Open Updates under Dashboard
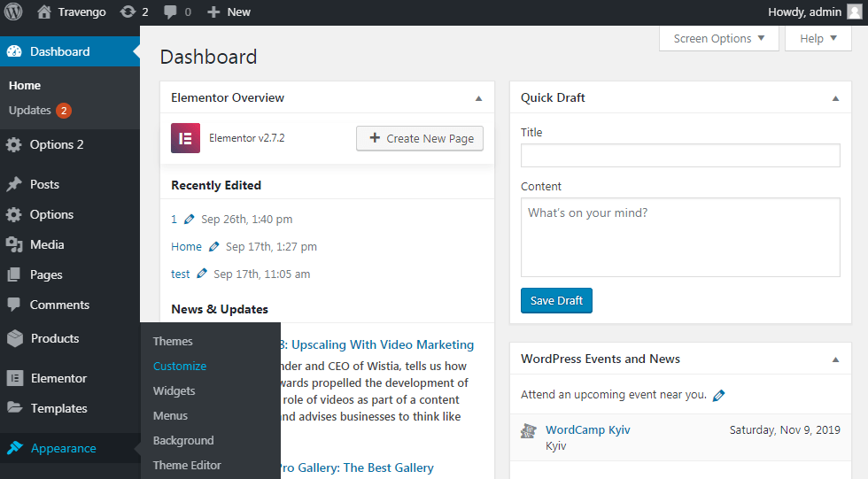This screenshot has height=479, width=868. [30, 111]
